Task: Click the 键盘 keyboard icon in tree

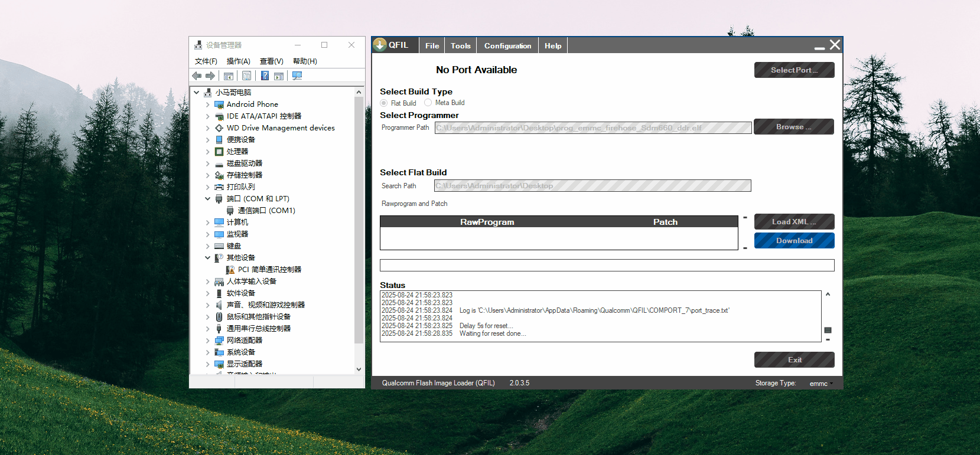Action: (x=219, y=246)
